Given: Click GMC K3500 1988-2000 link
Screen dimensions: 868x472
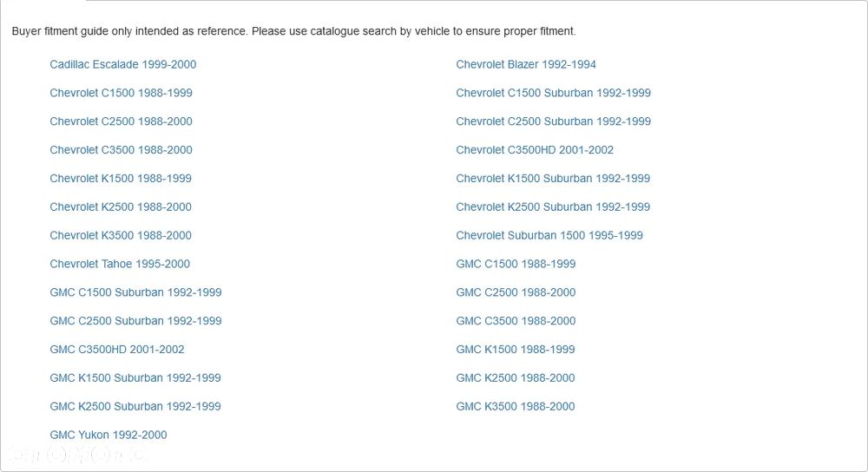Looking at the screenshot, I should [516, 406].
